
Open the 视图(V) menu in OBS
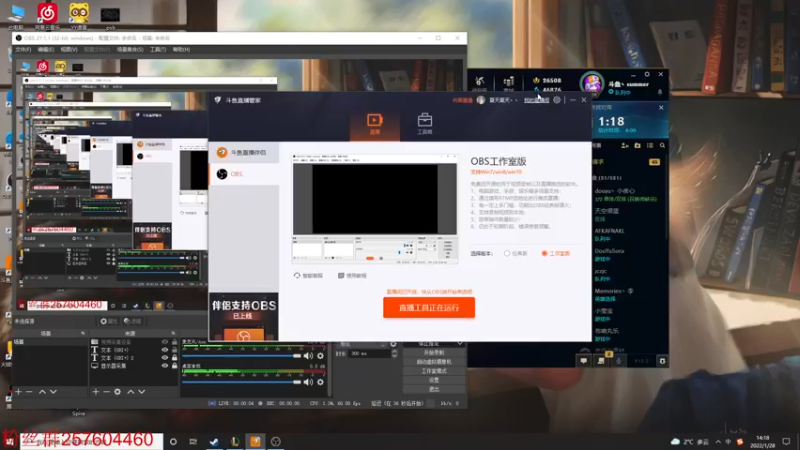point(68,49)
